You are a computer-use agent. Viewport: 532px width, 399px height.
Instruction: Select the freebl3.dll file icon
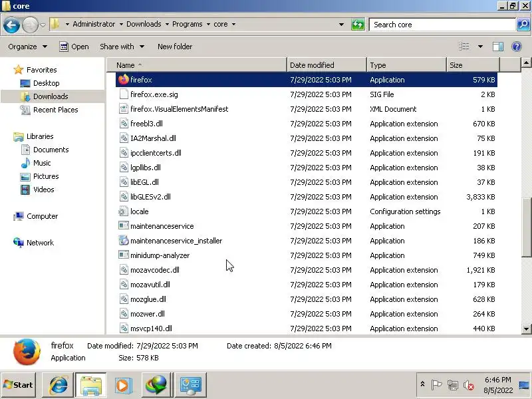pyautogui.click(x=124, y=124)
